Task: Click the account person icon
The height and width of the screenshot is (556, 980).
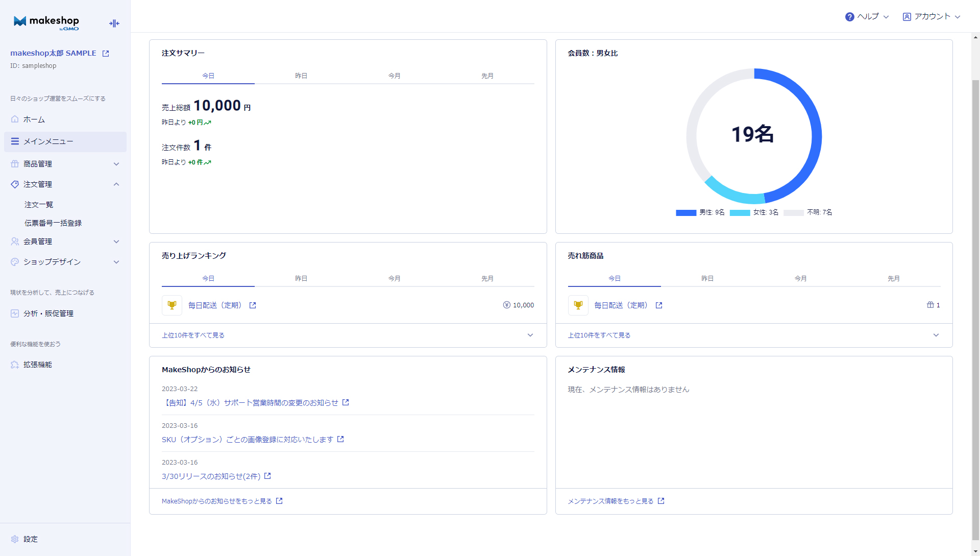Action: coord(906,17)
